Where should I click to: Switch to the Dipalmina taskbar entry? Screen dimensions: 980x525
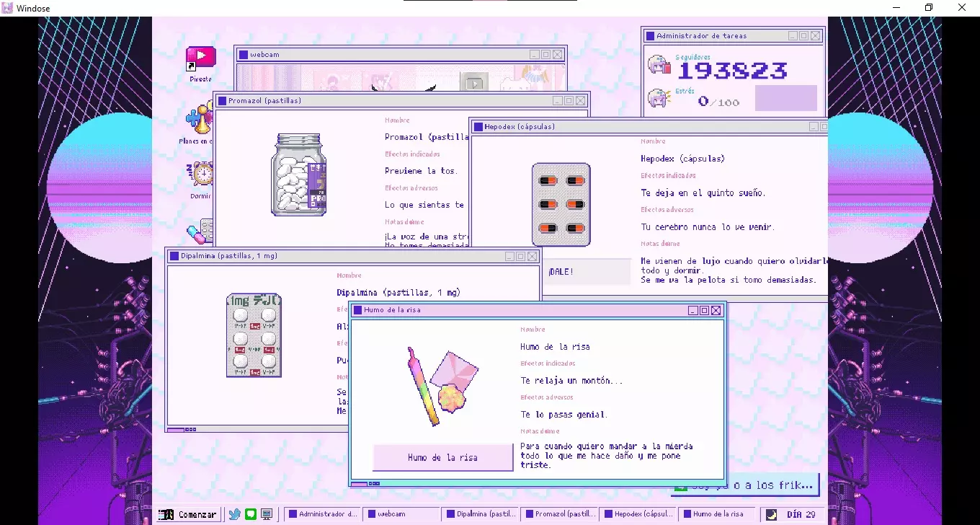[x=481, y=514]
